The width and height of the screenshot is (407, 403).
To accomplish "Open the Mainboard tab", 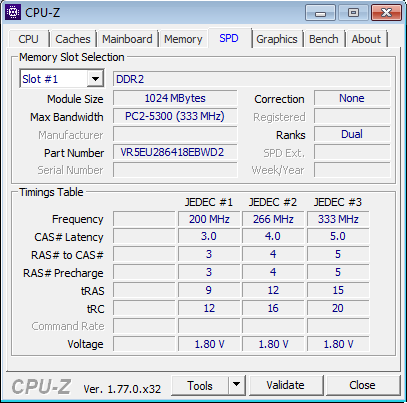I will [127, 39].
